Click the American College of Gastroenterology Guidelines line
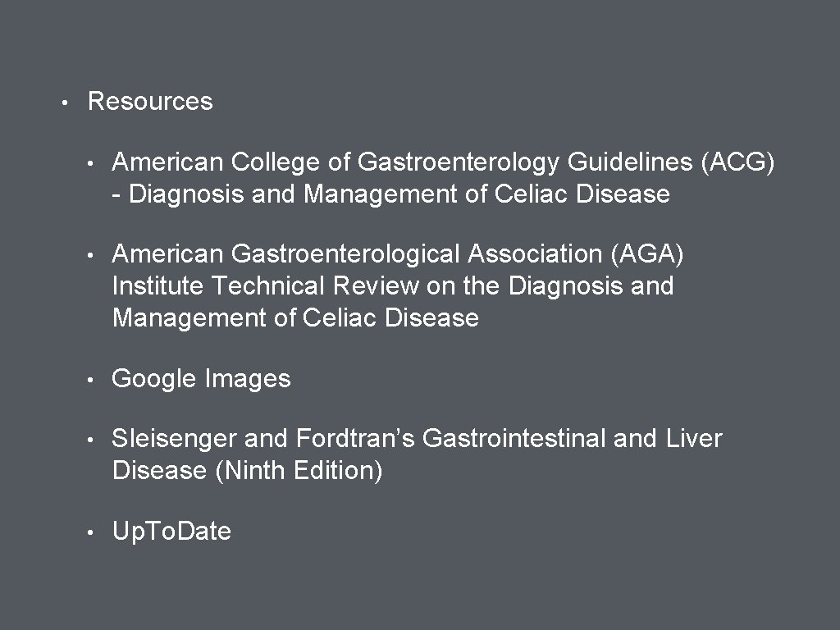This screenshot has width=840, height=630. (443, 162)
